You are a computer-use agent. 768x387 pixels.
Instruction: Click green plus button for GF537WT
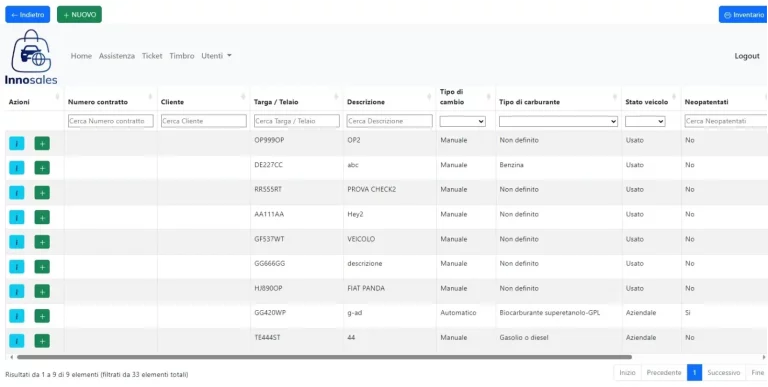[x=42, y=242]
